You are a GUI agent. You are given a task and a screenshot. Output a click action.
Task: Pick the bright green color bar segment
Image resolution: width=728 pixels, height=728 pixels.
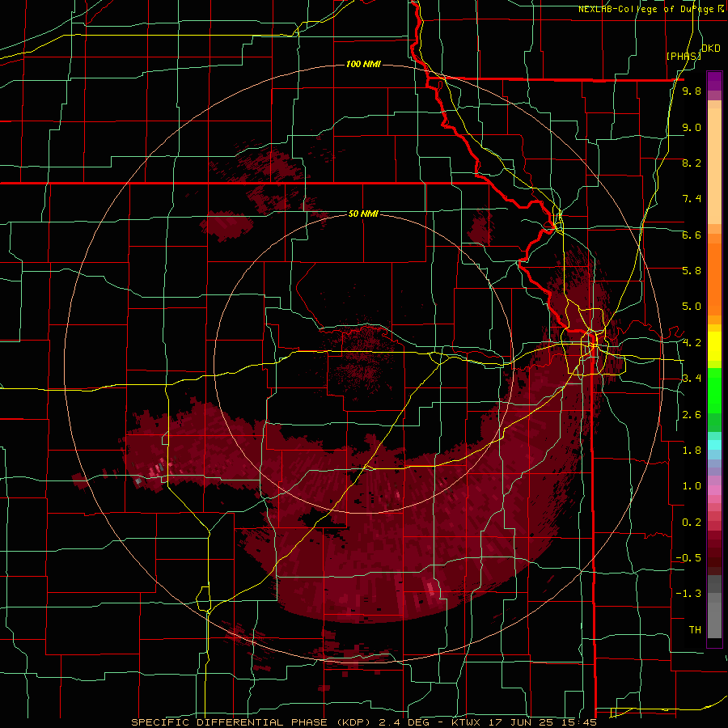click(x=714, y=391)
